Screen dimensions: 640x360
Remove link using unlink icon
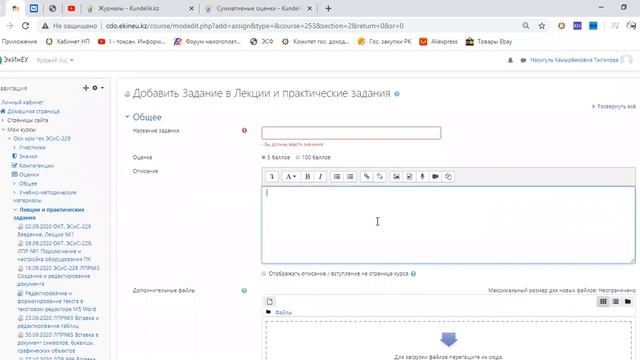coord(380,176)
